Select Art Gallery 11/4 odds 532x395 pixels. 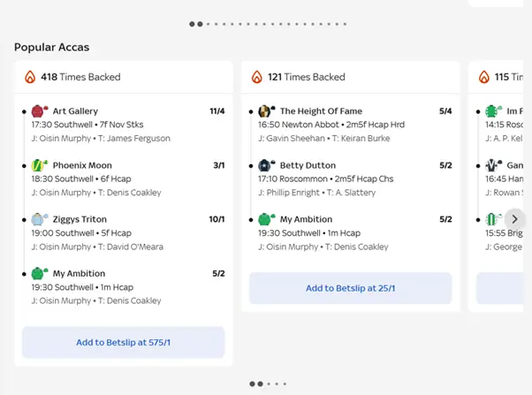(217, 111)
